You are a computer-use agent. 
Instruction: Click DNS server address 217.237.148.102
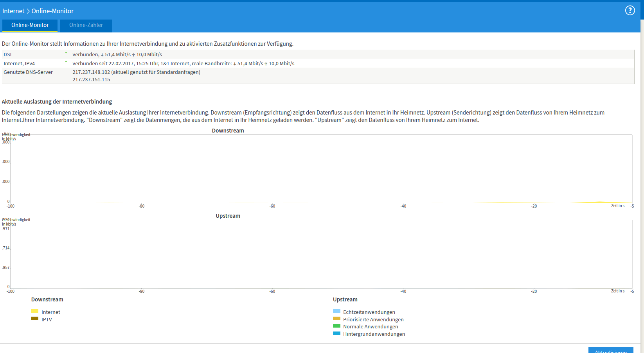pos(91,72)
